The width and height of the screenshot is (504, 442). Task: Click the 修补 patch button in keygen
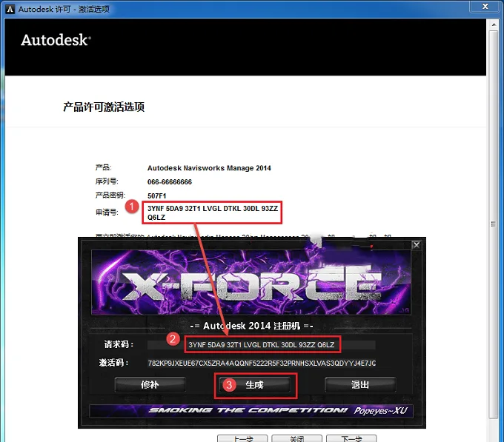pos(150,384)
